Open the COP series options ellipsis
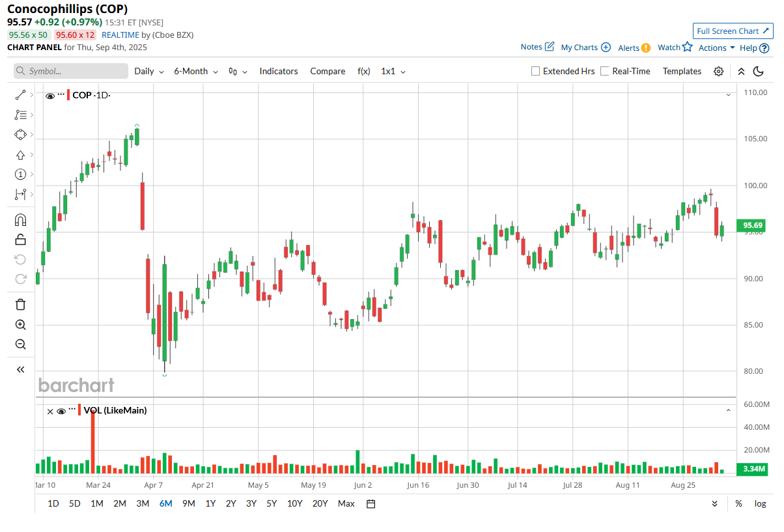 (61, 95)
